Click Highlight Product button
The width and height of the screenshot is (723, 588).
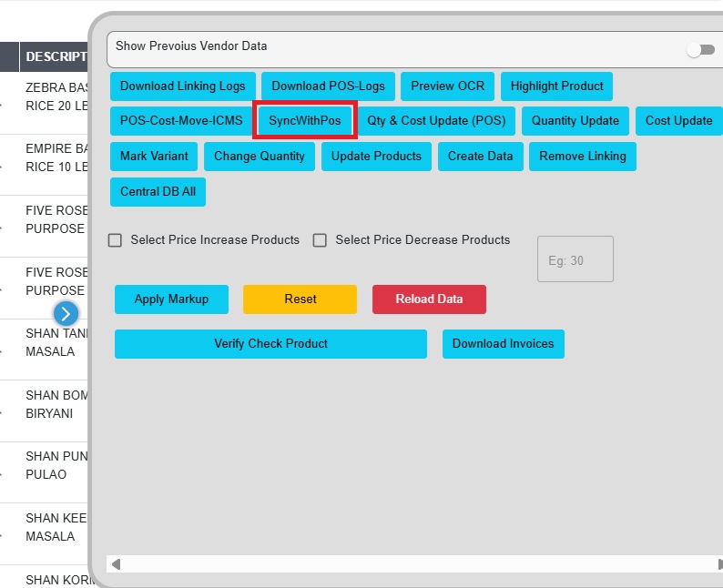556,86
